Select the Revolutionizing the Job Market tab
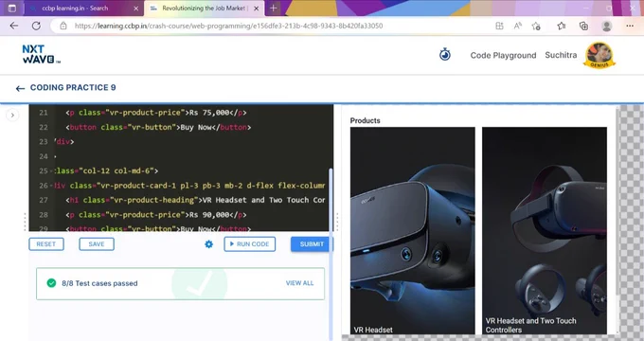The image size is (644, 341). [205, 9]
